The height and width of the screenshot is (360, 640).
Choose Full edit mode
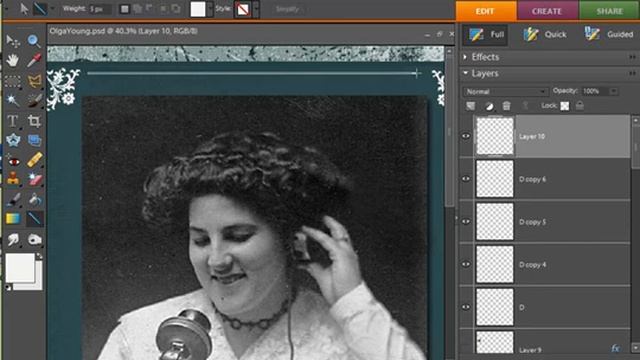(486, 35)
